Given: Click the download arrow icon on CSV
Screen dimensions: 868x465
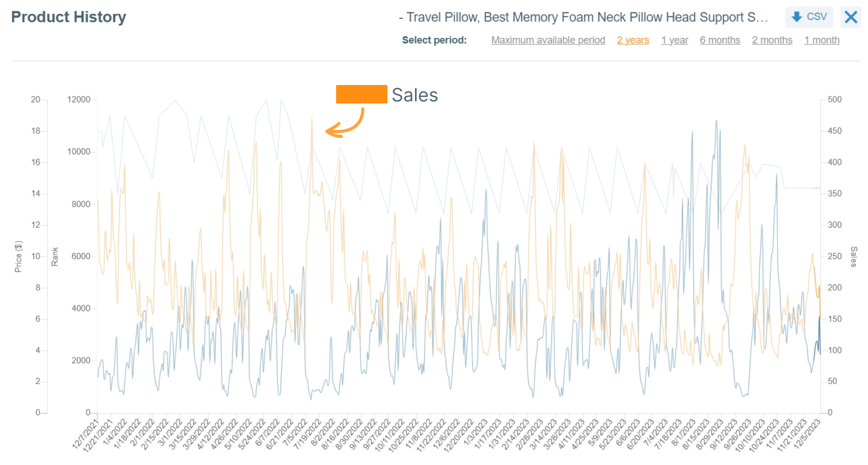Looking at the screenshot, I should tap(797, 17).
